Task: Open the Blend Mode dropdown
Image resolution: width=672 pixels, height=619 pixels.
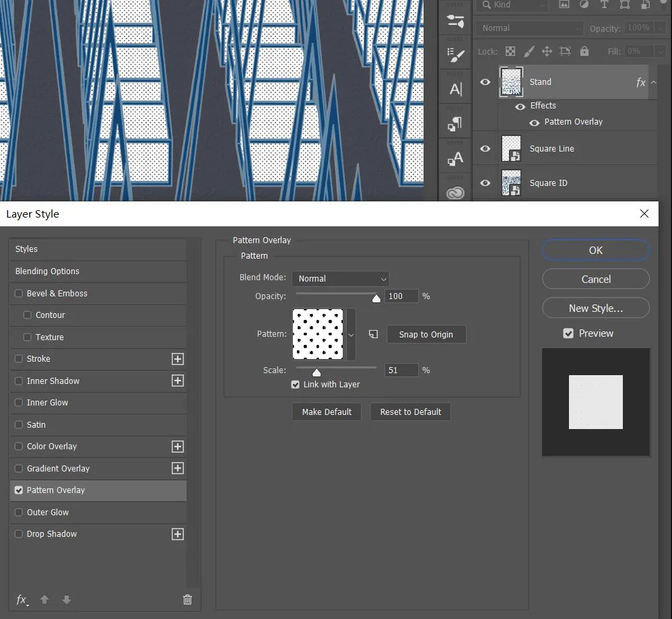Action: [341, 278]
